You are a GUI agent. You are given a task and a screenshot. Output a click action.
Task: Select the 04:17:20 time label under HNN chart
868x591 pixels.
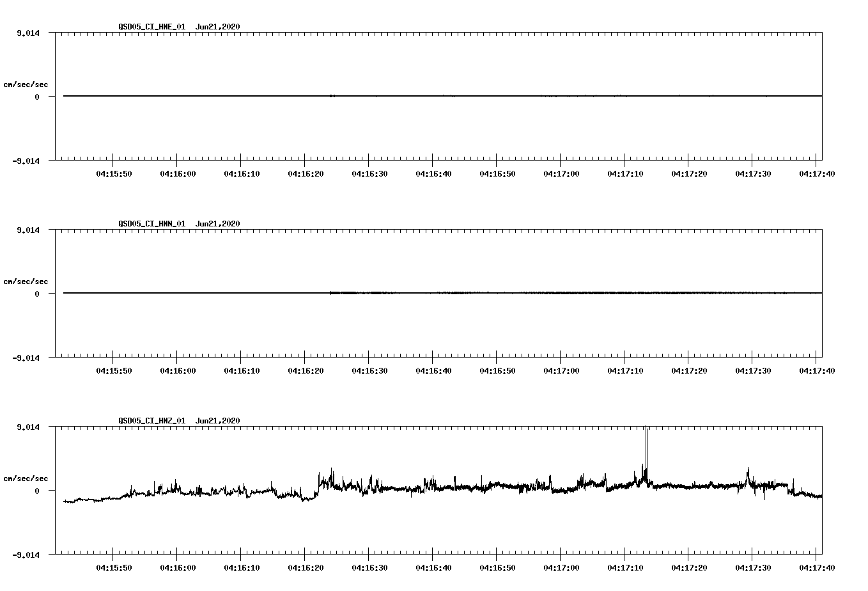point(689,370)
